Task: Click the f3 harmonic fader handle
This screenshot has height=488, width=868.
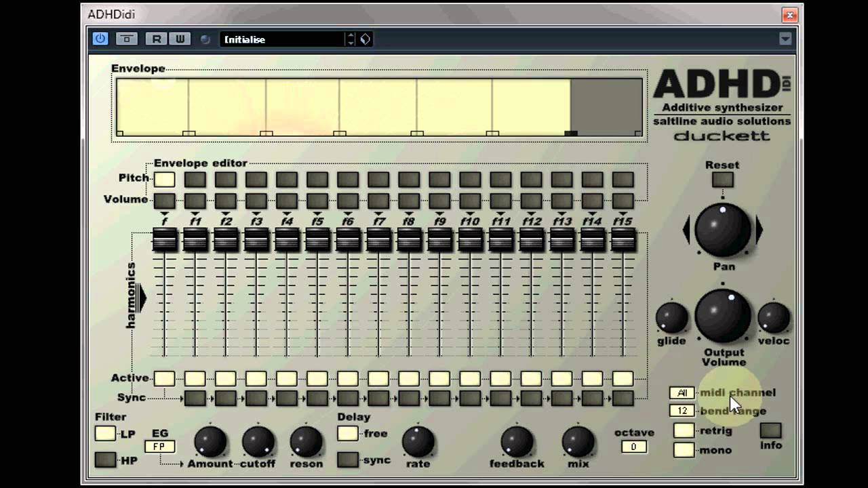Action: point(256,239)
